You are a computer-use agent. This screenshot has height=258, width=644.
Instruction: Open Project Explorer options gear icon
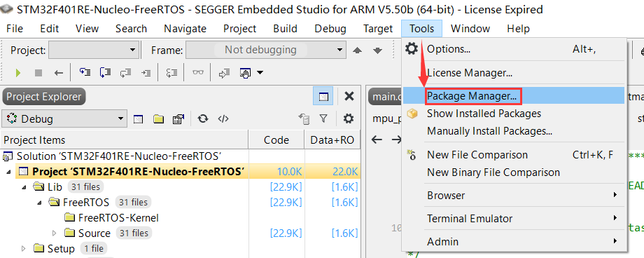(349, 119)
